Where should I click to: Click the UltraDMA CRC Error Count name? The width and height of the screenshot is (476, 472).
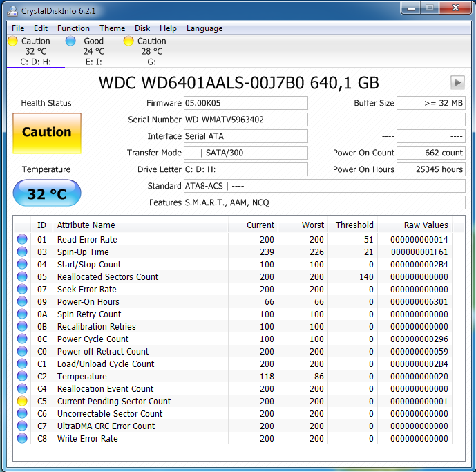coord(106,426)
